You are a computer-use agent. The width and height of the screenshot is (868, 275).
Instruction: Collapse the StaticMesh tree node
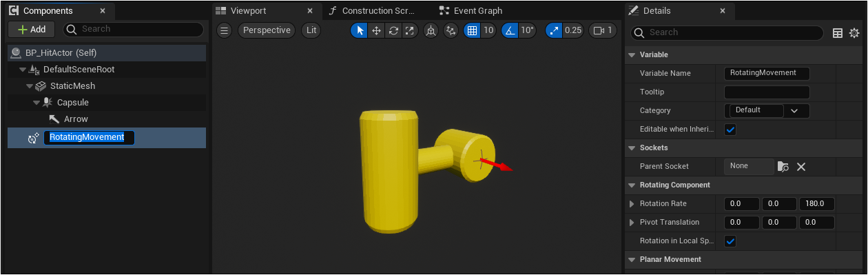coord(30,86)
